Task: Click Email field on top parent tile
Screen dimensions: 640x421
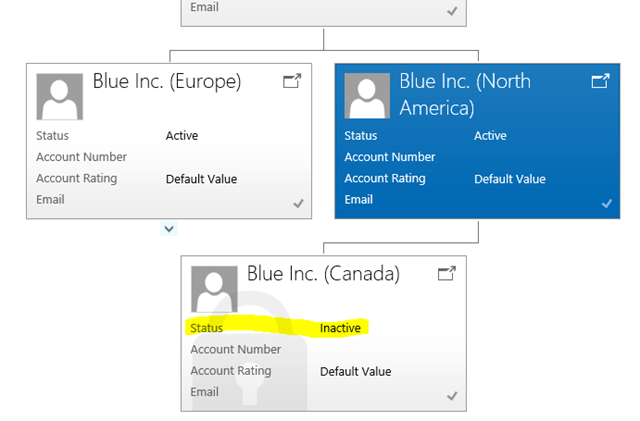Action: click(x=204, y=8)
